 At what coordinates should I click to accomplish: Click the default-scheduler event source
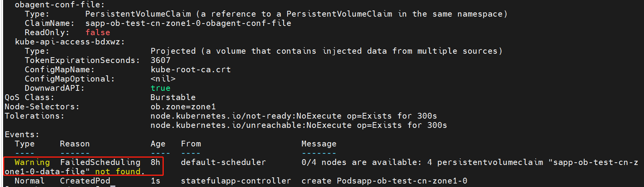[223, 162]
